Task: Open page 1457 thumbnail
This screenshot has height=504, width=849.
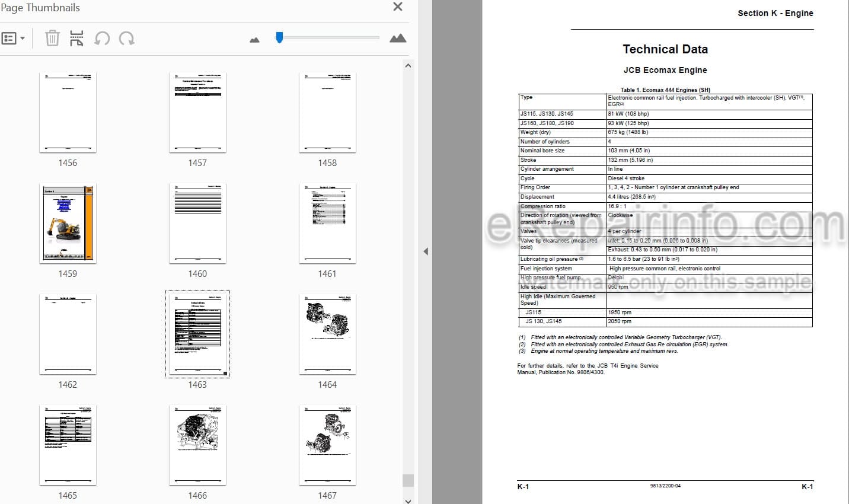Action: point(197,112)
